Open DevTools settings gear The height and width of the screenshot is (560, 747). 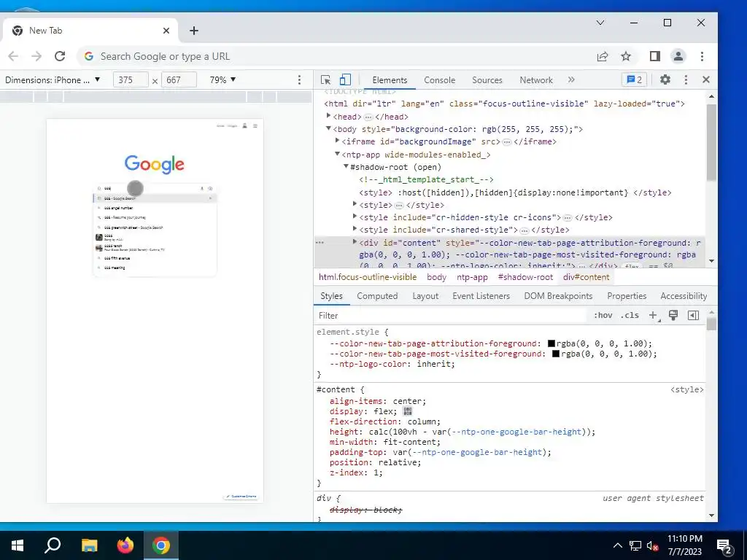(x=665, y=79)
